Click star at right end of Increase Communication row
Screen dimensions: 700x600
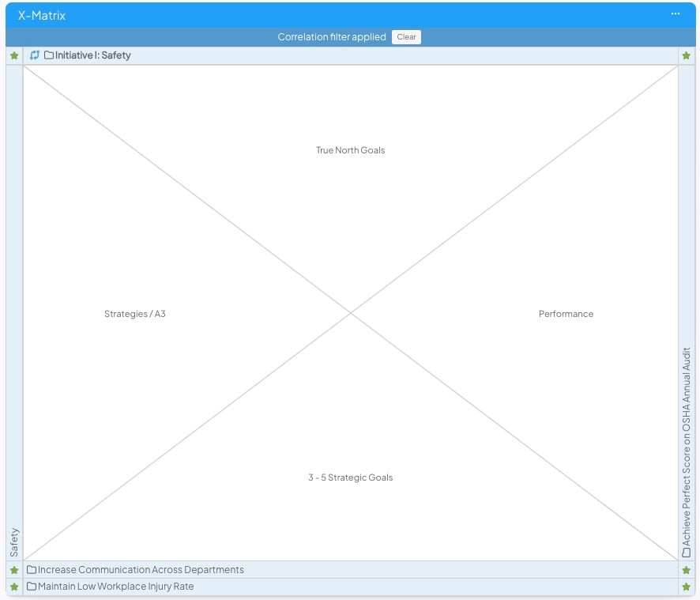[x=686, y=570]
